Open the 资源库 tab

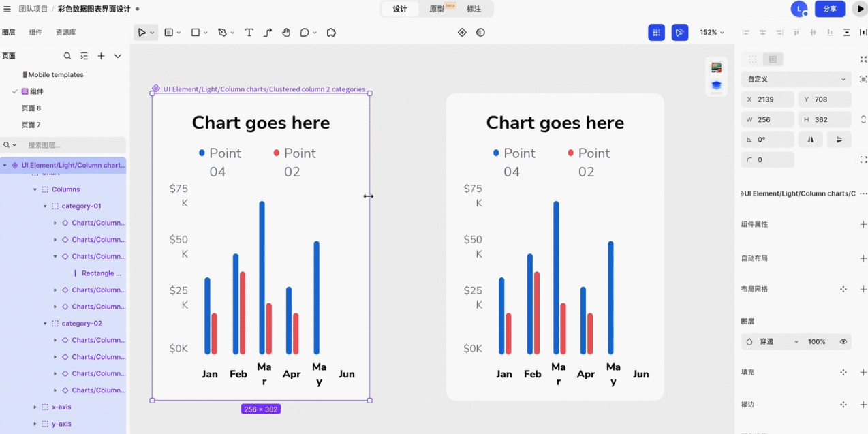coord(65,32)
